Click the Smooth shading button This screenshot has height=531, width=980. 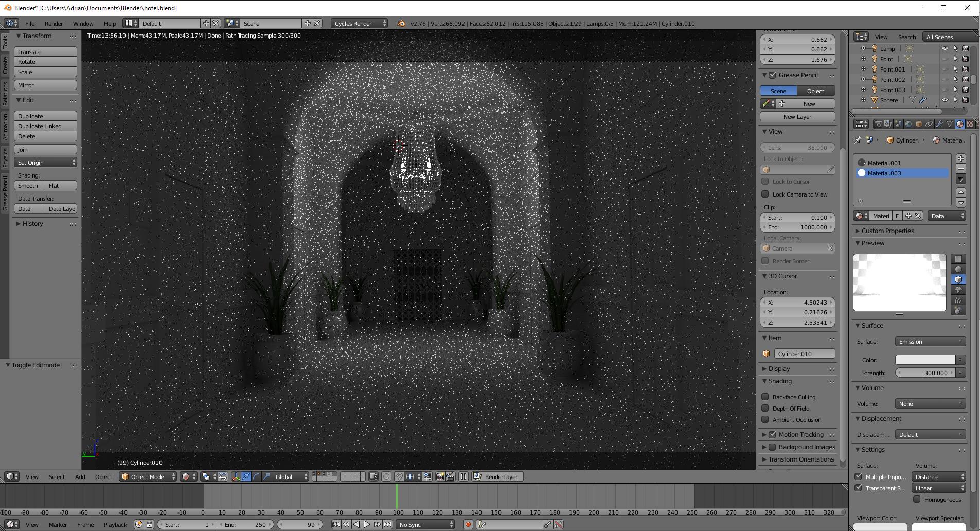[x=29, y=186]
